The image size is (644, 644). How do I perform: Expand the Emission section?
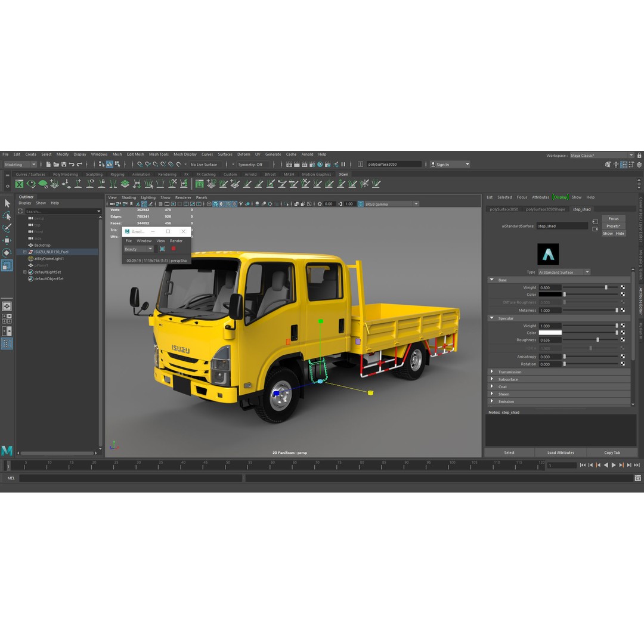pos(491,401)
